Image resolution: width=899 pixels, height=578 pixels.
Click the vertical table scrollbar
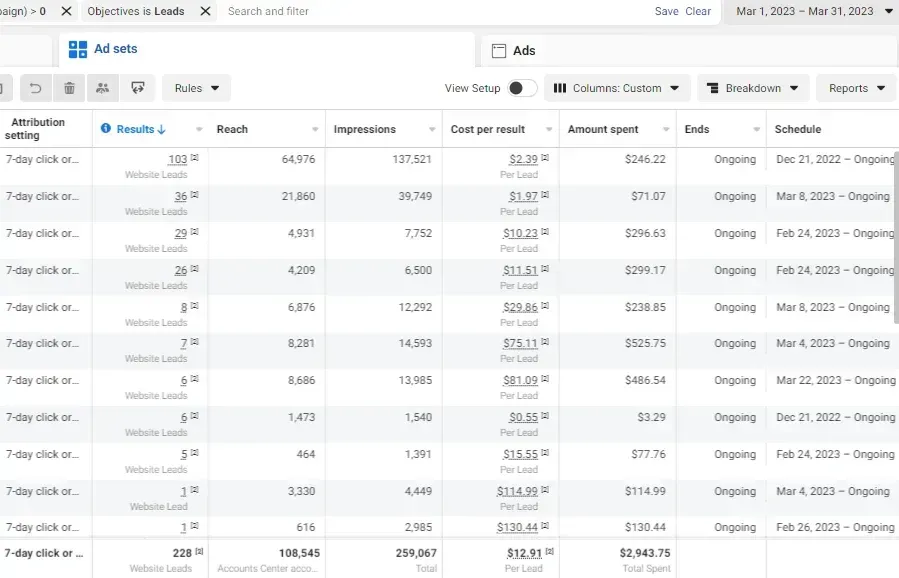pyautogui.click(x=896, y=238)
